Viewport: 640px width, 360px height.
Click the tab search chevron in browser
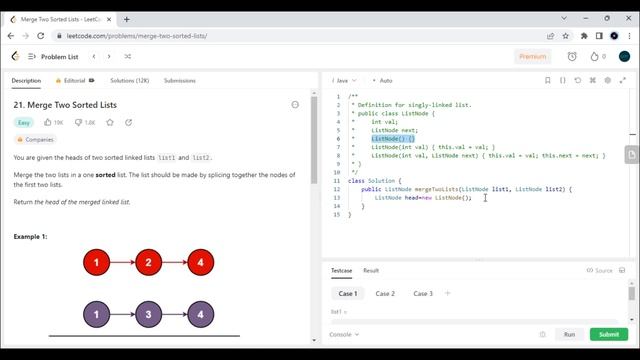pyautogui.click(x=564, y=18)
